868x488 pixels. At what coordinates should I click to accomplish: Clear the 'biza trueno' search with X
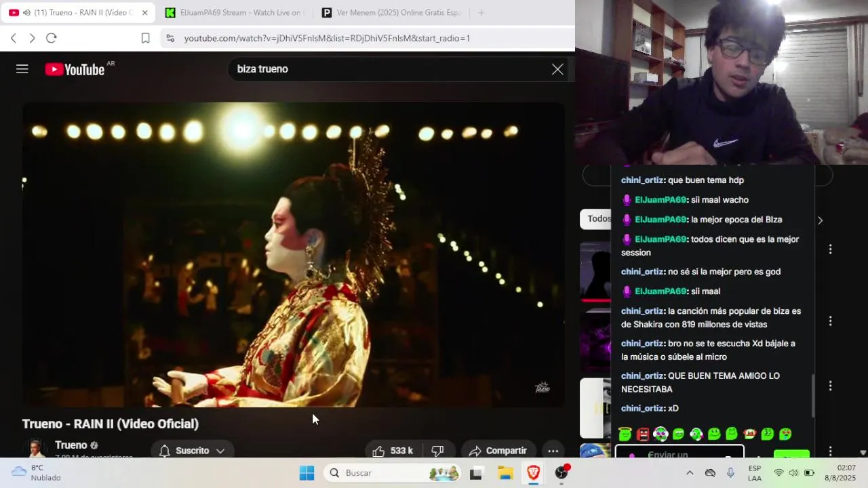pyautogui.click(x=557, y=69)
